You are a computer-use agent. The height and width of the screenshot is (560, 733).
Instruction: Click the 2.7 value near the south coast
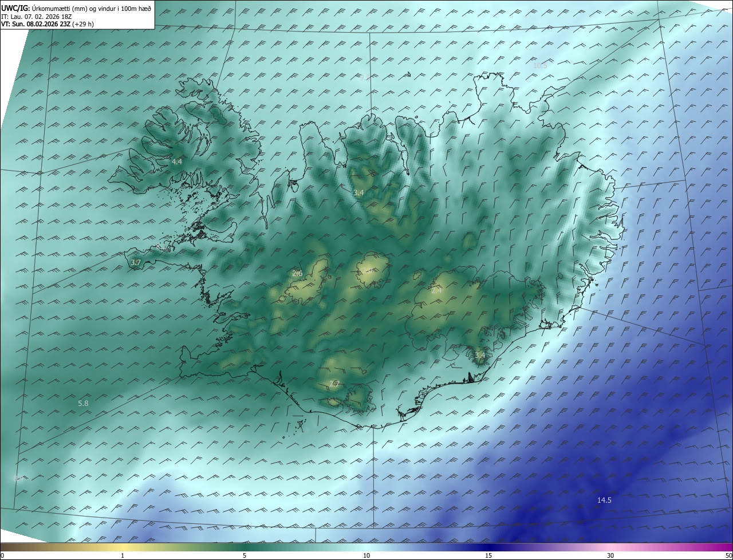click(334, 384)
